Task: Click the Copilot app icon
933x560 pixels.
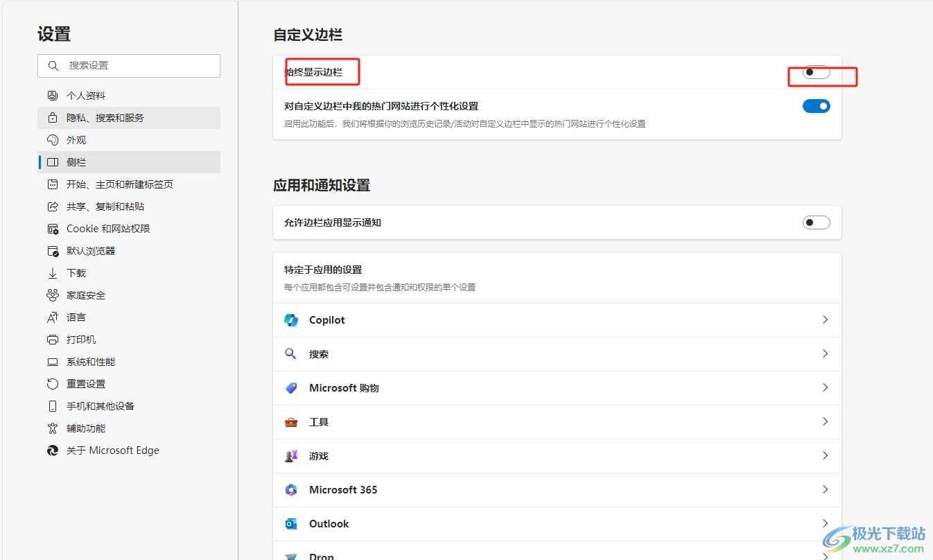Action: coord(291,320)
